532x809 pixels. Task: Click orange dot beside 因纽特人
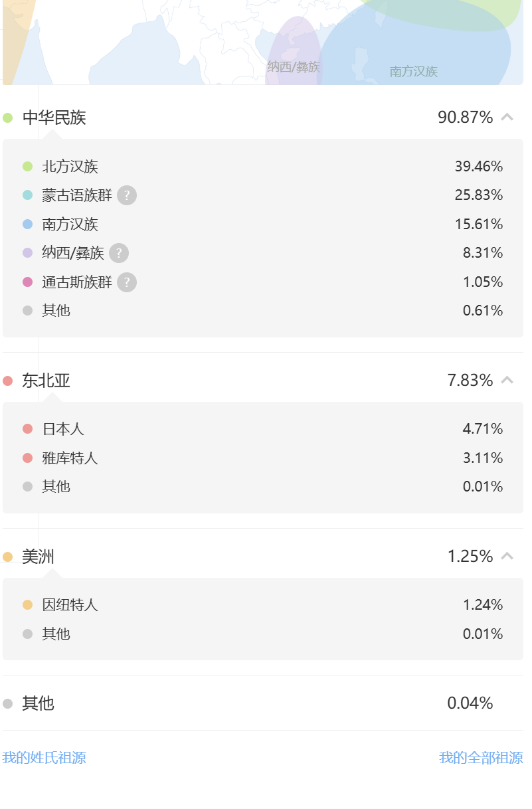coord(27,605)
